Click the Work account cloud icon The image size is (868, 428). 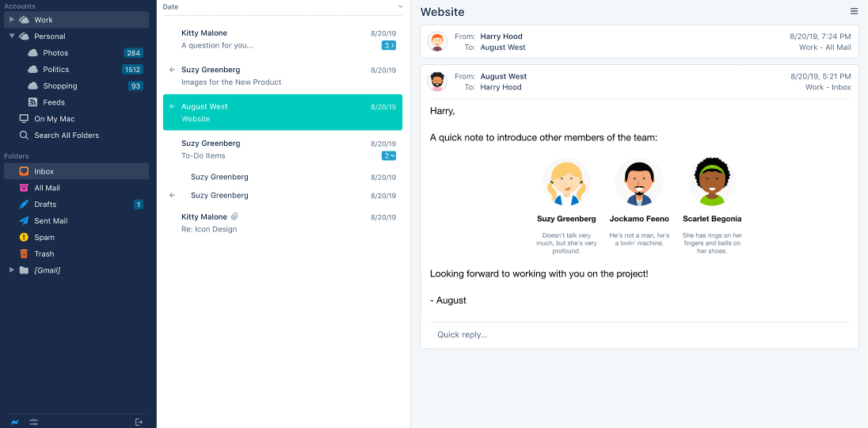click(x=24, y=20)
